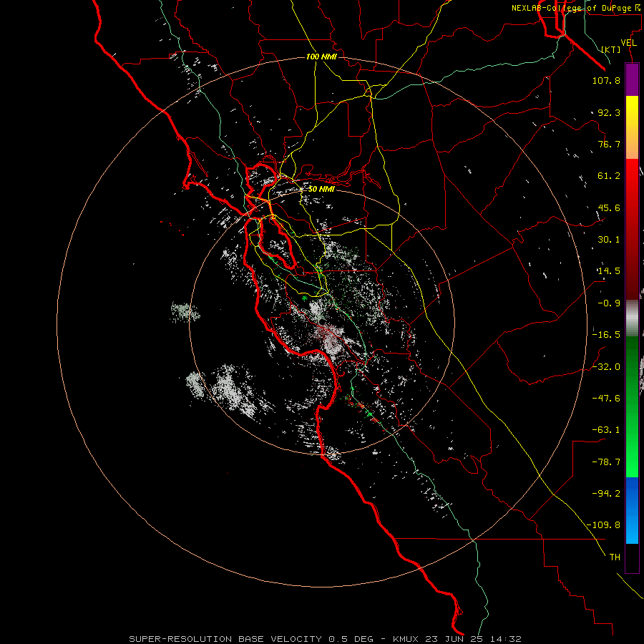Image resolution: width=644 pixels, height=644 pixels.
Task: Select the 76.7 legend value
Action: coord(609,144)
